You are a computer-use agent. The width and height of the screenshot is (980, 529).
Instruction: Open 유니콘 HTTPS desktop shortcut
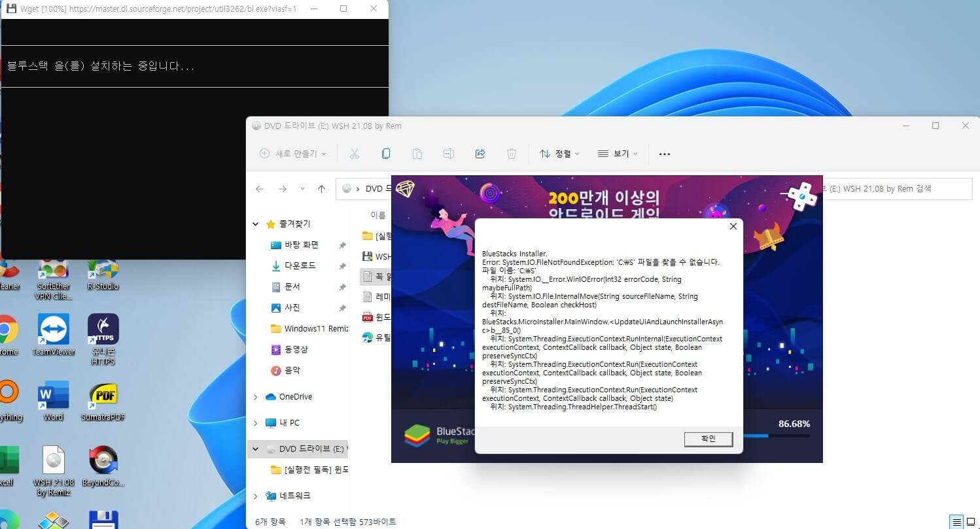[x=103, y=340]
